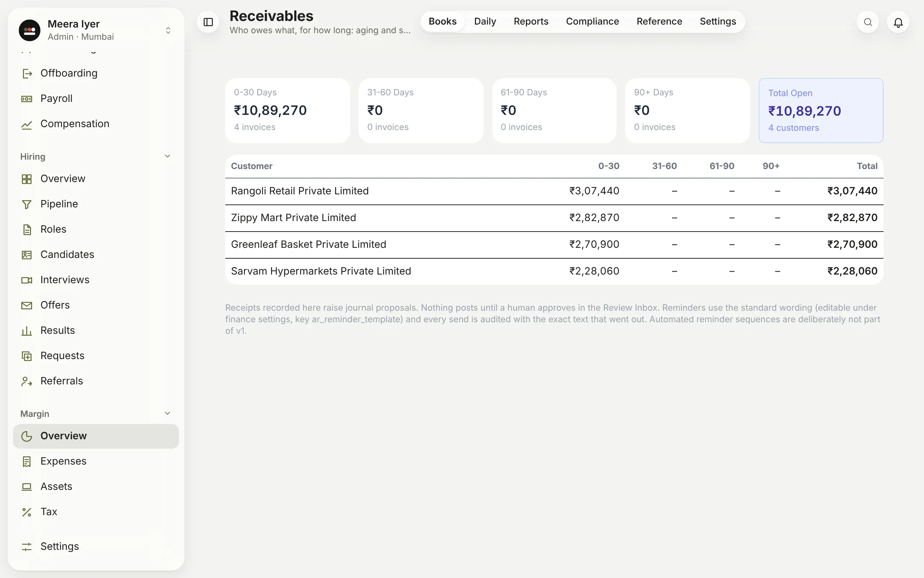Click the Requests copy-plus icon

[27, 356]
